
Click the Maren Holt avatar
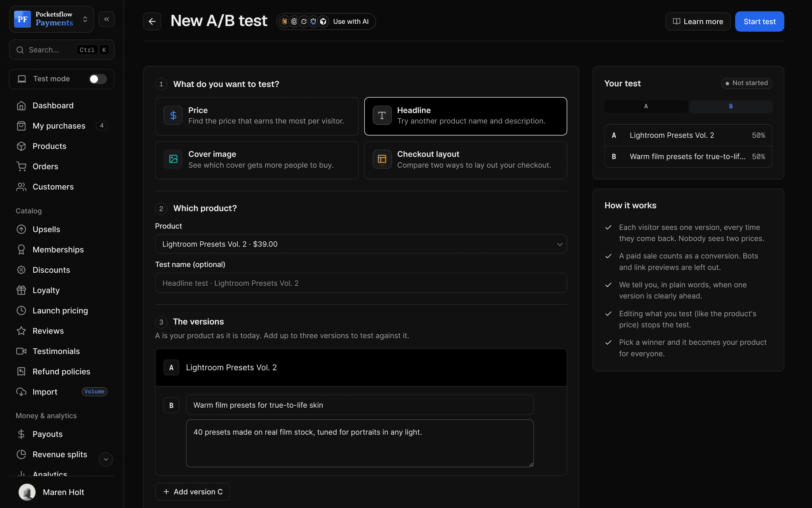(27, 492)
